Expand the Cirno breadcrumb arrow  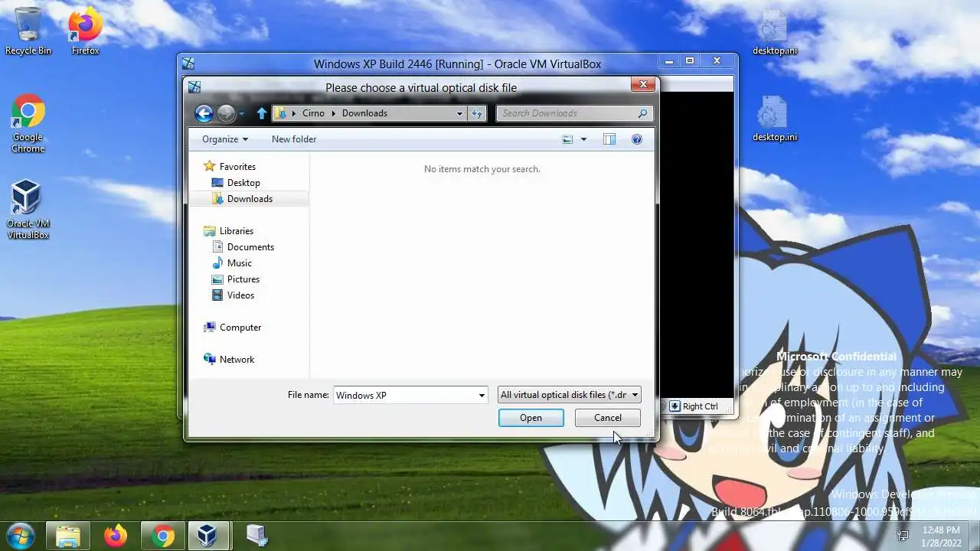click(x=335, y=113)
